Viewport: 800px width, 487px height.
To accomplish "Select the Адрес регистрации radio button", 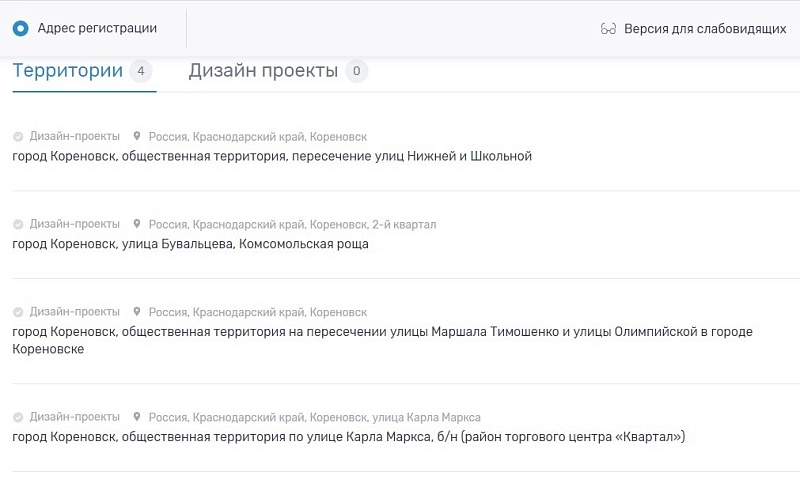I will (x=21, y=29).
